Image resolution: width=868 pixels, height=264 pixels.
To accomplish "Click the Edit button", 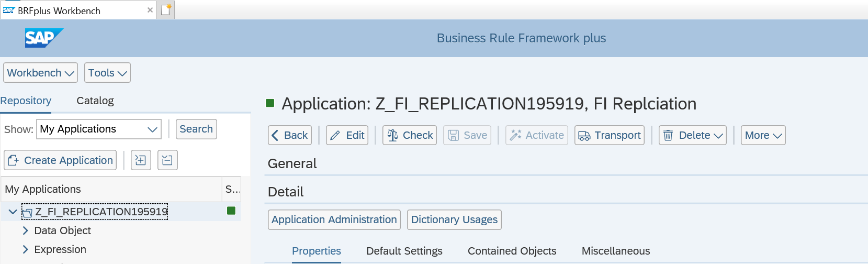I will [x=347, y=135].
